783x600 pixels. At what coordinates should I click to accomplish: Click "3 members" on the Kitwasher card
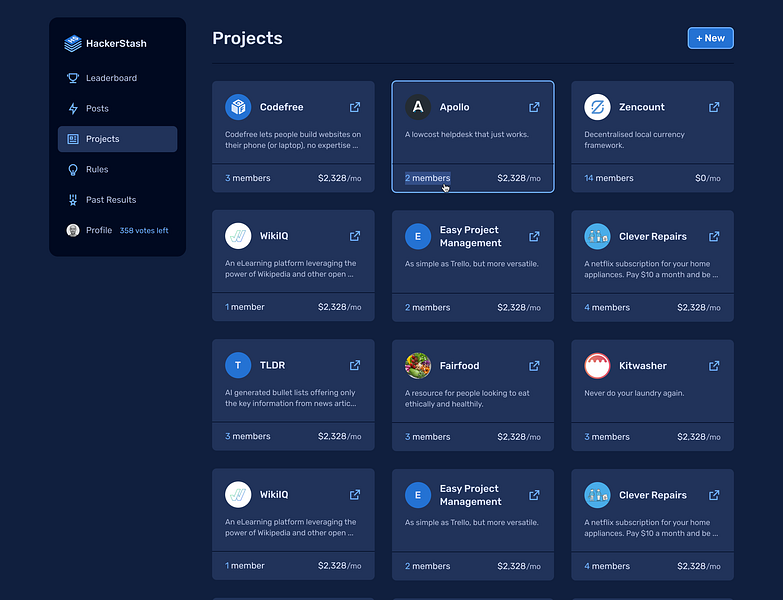click(x=607, y=437)
